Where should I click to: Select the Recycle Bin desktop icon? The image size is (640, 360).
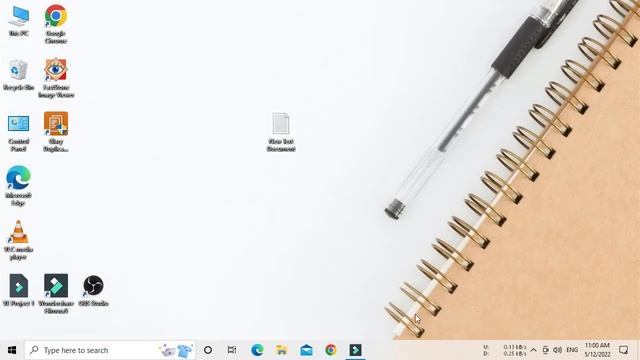tap(18, 75)
